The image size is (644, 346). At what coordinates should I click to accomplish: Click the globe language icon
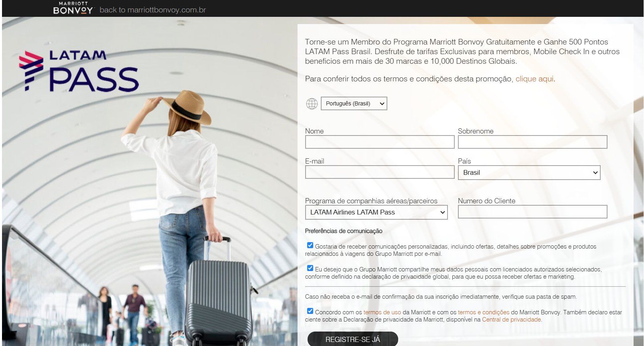312,104
